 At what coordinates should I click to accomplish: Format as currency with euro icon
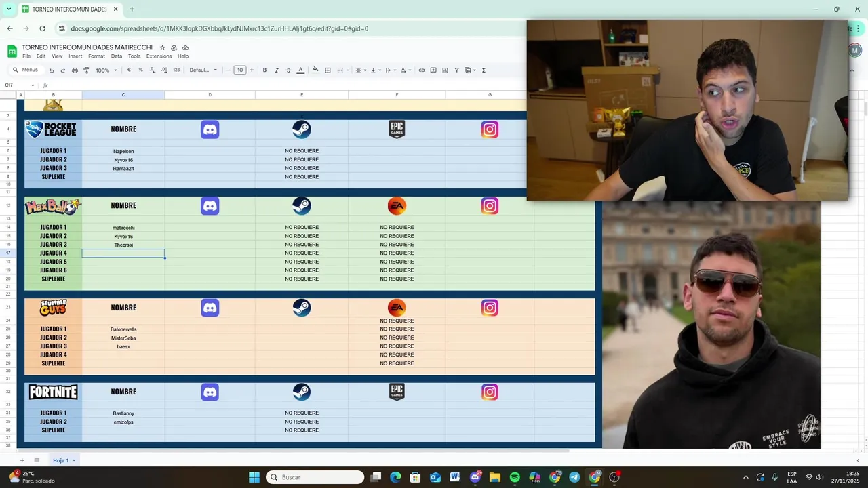pos(129,70)
